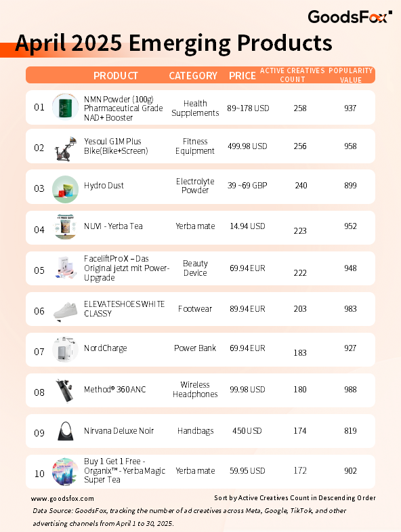Select popularity value 988 for Method 360

[x=350, y=389]
